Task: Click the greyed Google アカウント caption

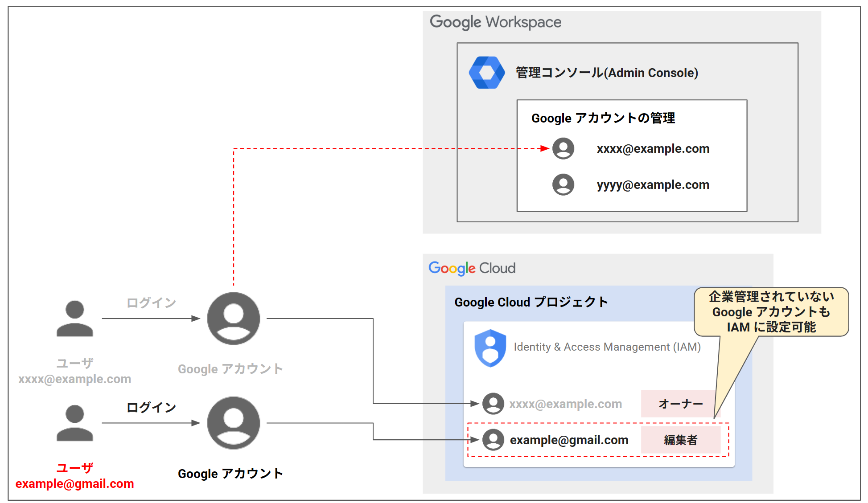Action: point(230,369)
